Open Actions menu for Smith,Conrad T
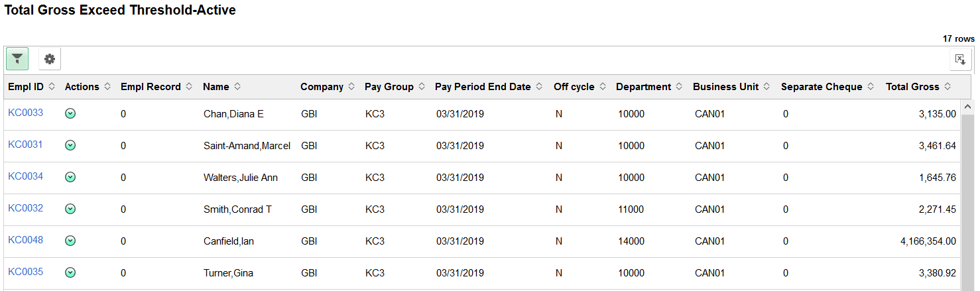 click(70, 209)
